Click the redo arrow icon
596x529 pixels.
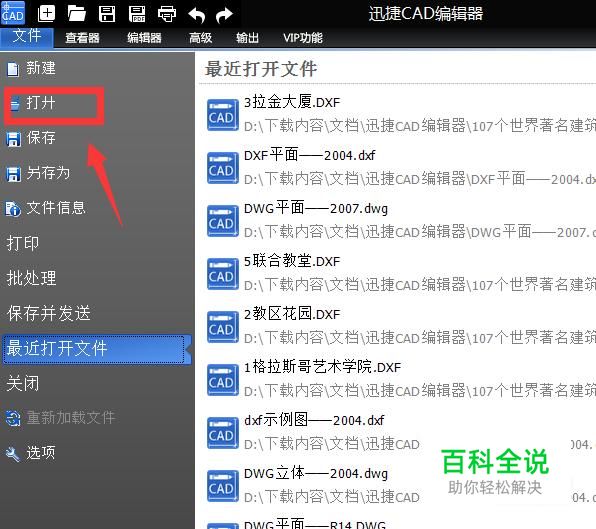coord(224,15)
